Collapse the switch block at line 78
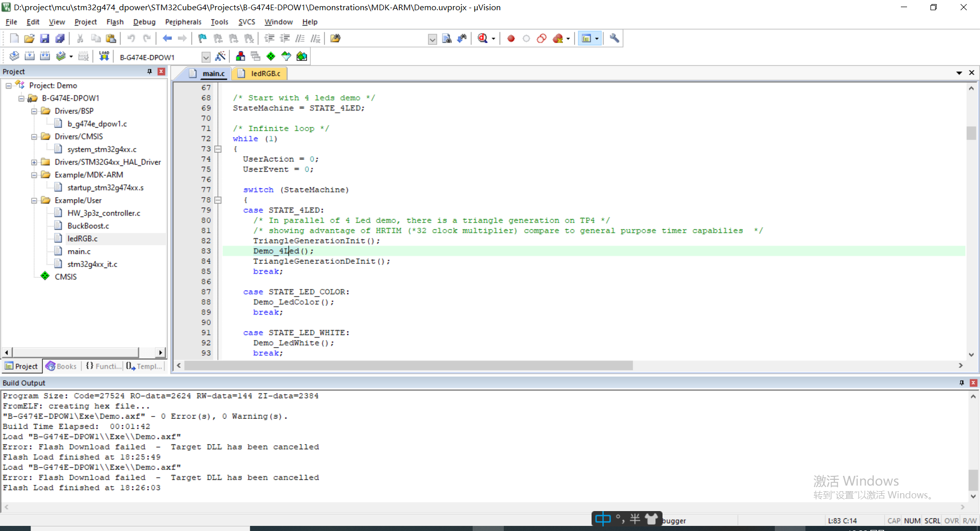The height and width of the screenshot is (531, 980). pos(218,200)
